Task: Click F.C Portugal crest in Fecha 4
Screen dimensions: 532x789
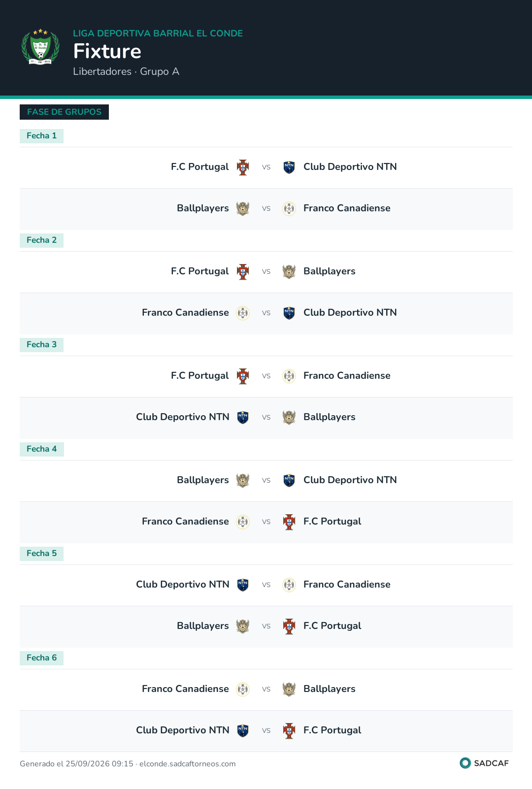Action: pos(289,522)
